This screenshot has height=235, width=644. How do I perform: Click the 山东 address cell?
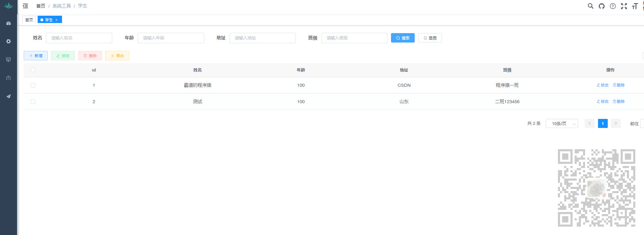[404, 101]
